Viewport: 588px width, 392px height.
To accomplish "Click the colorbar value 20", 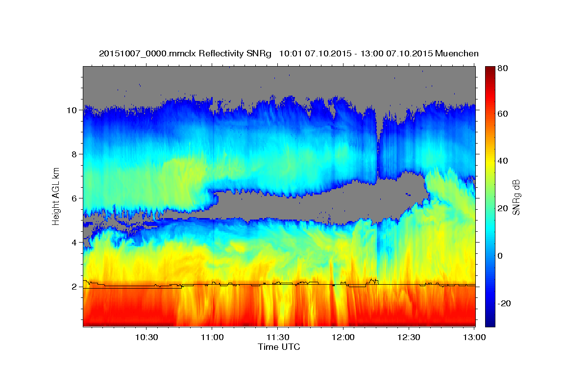I will click(504, 208).
